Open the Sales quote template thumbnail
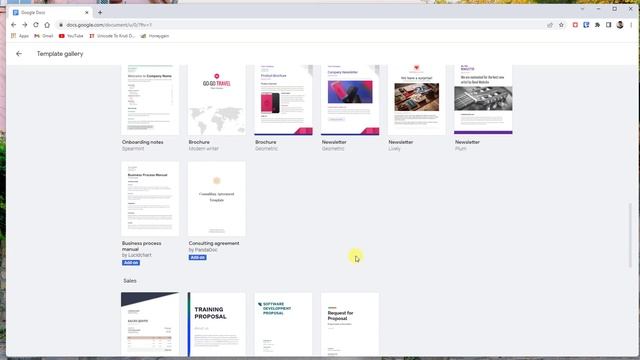Screen dimensions: 640x360 [150, 324]
